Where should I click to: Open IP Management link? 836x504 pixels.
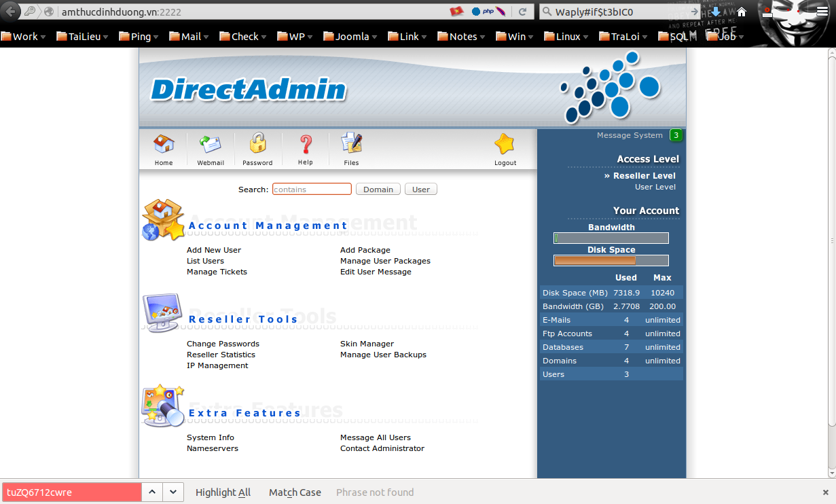[x=217, y=365]
